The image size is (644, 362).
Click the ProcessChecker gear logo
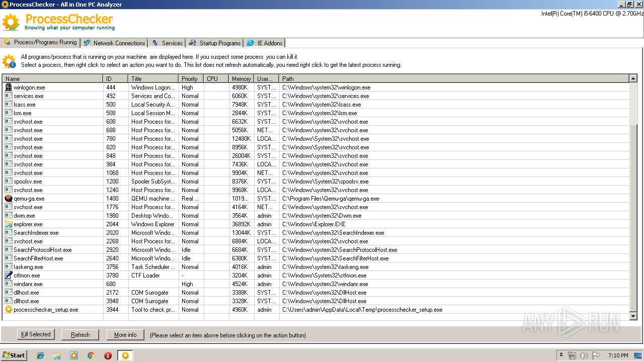pyautogui.click(x=11, y=22)
